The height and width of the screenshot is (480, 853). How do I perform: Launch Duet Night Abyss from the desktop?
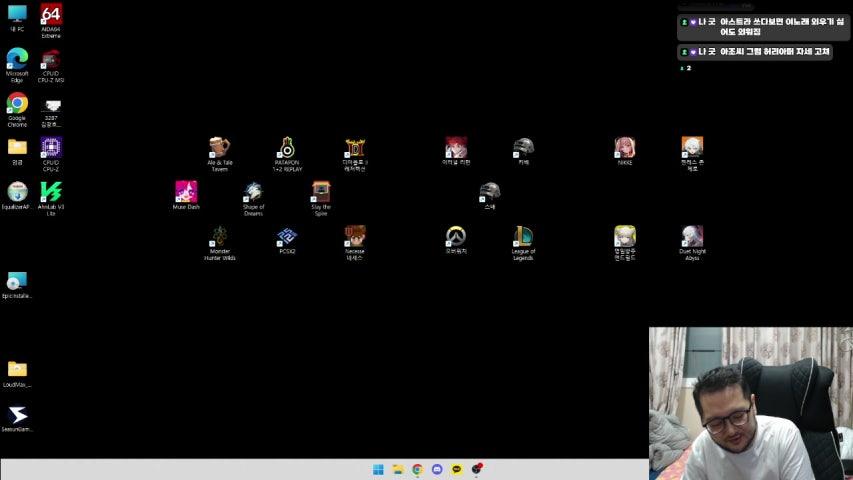click(x=692, y=236)
